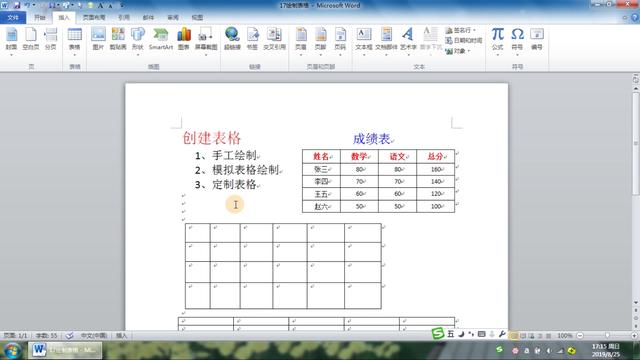This screenshot has height=360, width=640.
Task: Minimize the ribbon using the caret button
Action: [x=625, y=18]
